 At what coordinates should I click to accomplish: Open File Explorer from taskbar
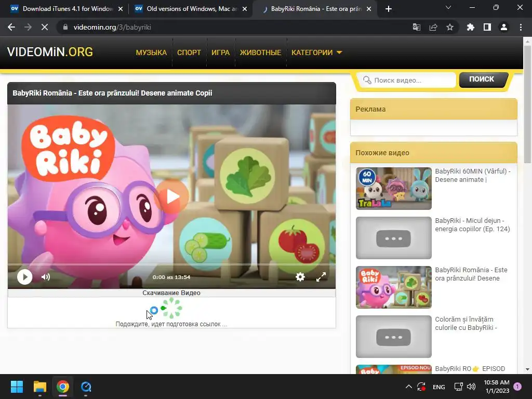[39, 387]
